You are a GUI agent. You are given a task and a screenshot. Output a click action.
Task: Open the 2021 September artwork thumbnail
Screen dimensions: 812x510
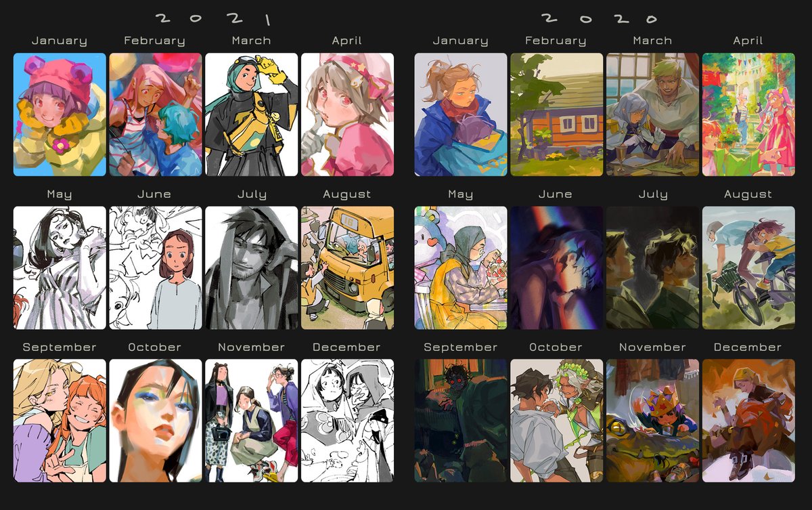tap(60, 421)
